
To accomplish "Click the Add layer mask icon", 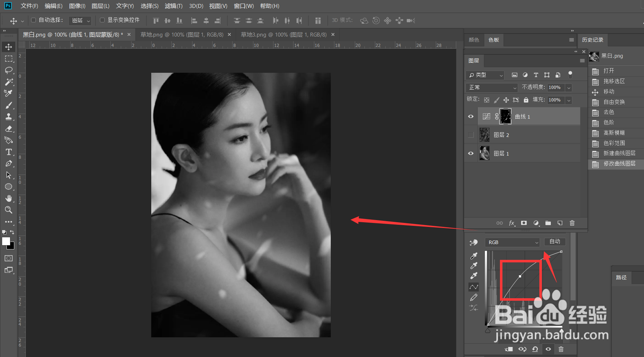I will pyautogui.click(x=524, y=223).
